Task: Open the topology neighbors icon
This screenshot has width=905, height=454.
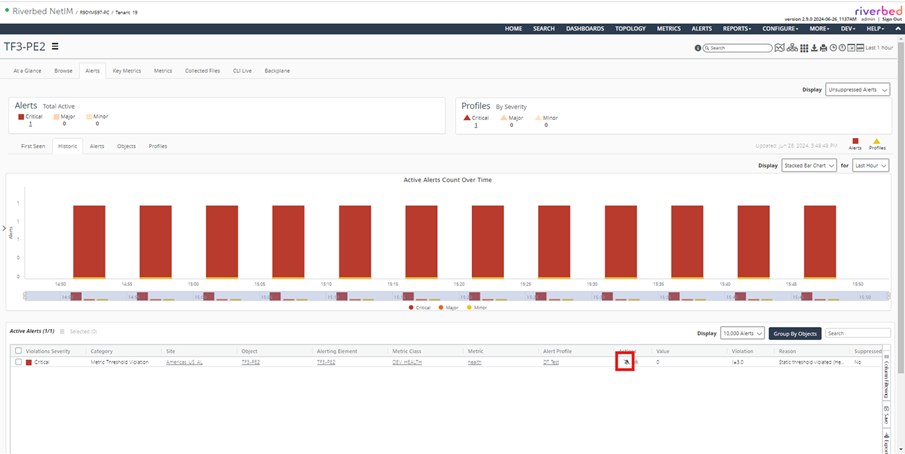Action: point(792,48)
